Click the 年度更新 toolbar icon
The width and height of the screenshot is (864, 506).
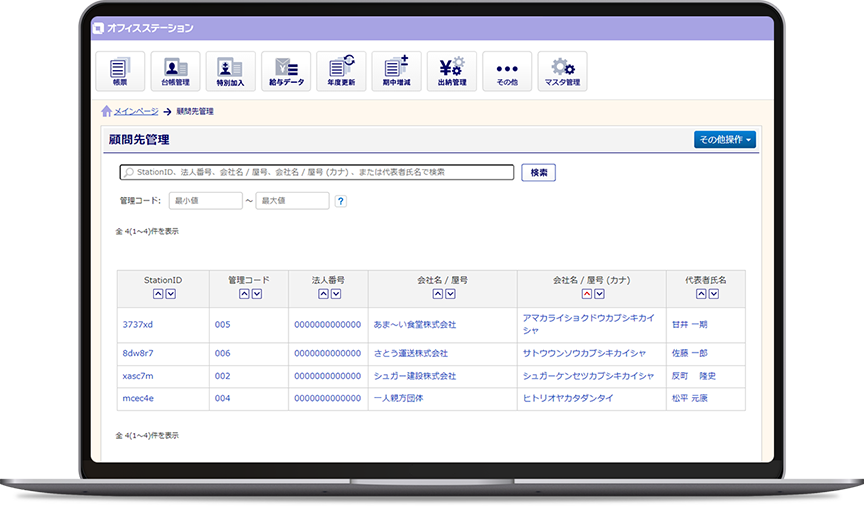[x=341, y=71]
